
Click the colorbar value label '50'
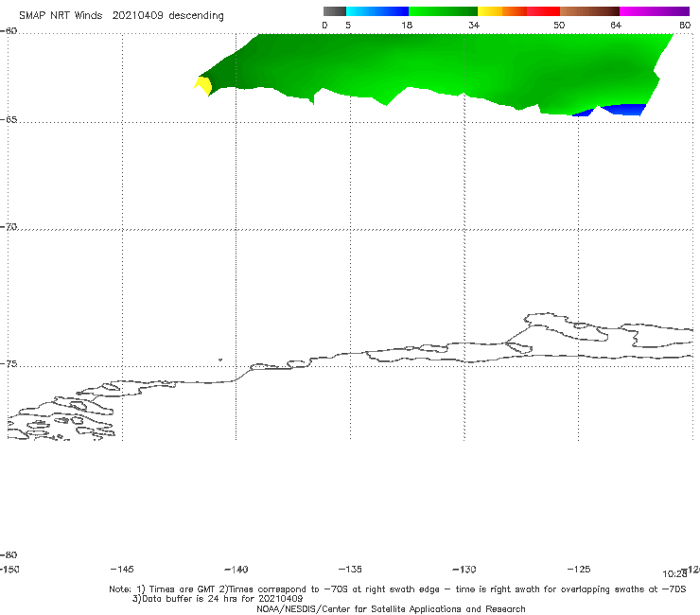pos(559,26)
